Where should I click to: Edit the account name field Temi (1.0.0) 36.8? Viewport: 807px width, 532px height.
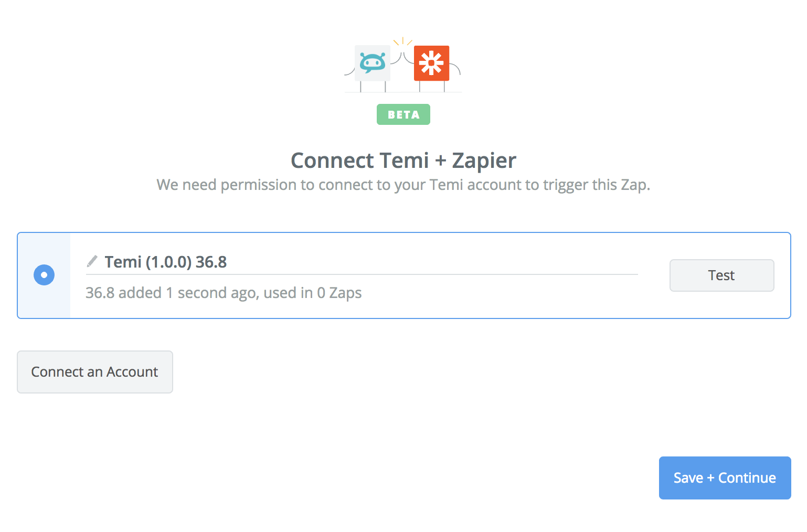pos(362,262)
